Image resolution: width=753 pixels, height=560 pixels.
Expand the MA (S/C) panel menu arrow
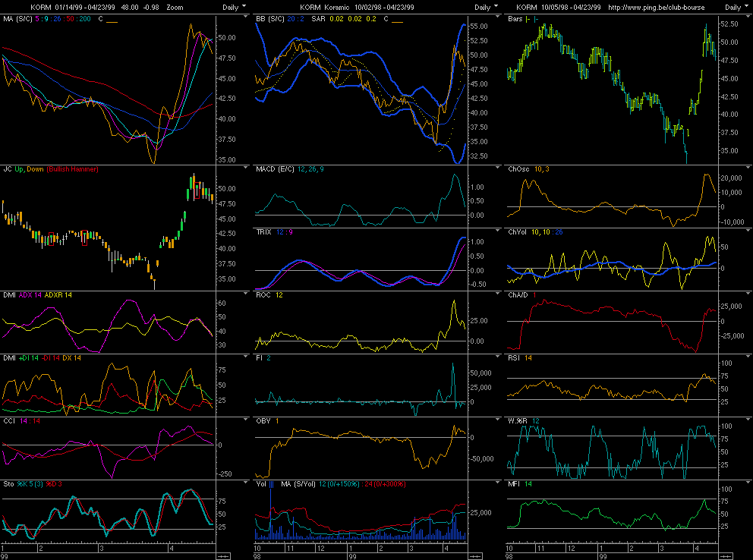coord(246,17)
